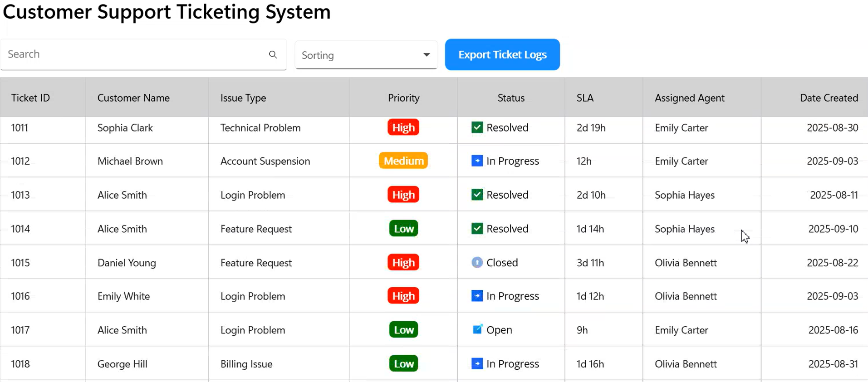Click customer name Sophia Clark
The width and height of the screenshot is (868, 382).
125,127
